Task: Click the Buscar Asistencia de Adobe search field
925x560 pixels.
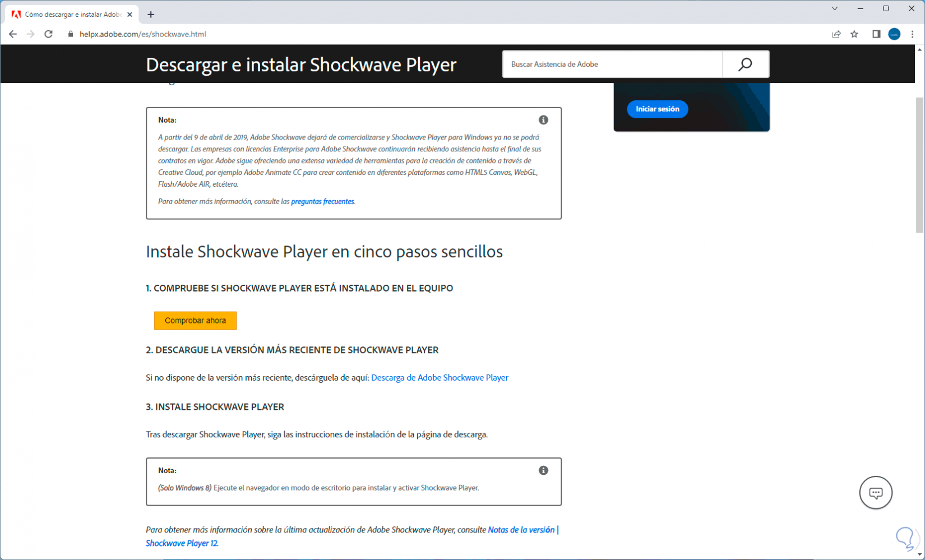Action: tap(613, 64)
